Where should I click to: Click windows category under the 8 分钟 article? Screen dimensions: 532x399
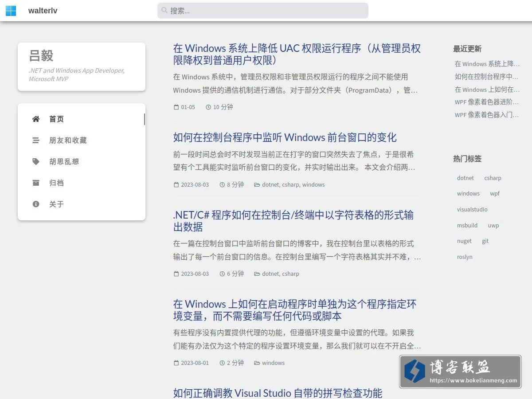[313, 184]
